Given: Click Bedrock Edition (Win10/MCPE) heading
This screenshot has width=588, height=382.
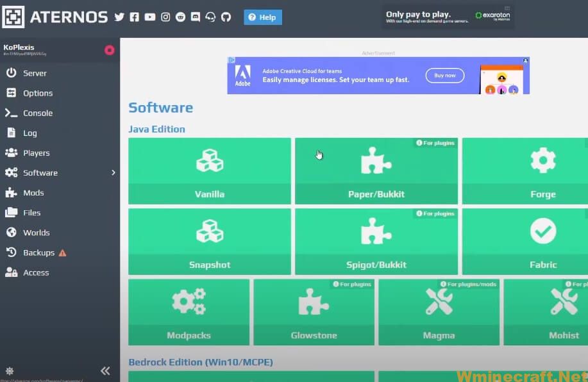Looking at the screenshot, I should click(201, 362).
